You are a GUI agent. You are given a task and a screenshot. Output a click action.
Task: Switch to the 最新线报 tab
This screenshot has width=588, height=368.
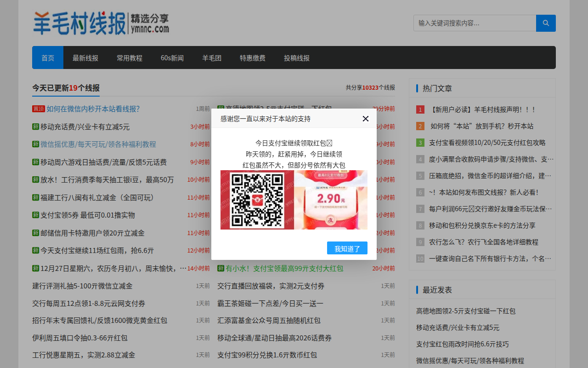coord(85,57)
